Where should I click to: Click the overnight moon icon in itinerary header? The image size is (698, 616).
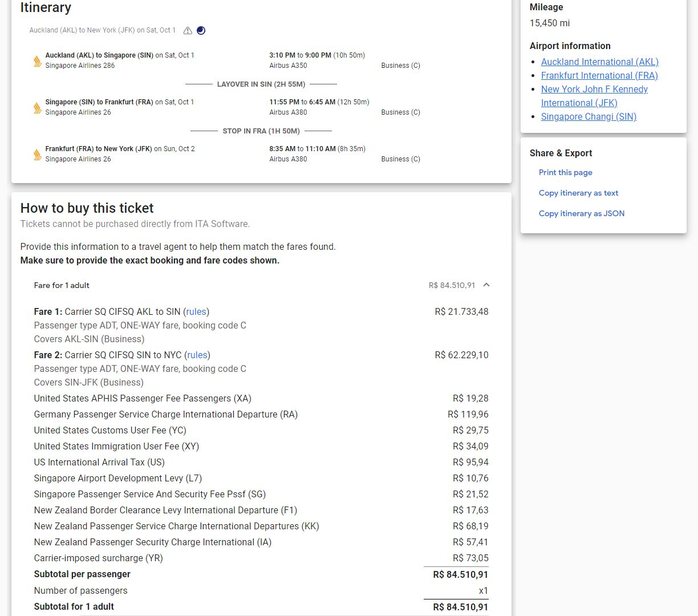pyautogui.click(x=201, y=30)
